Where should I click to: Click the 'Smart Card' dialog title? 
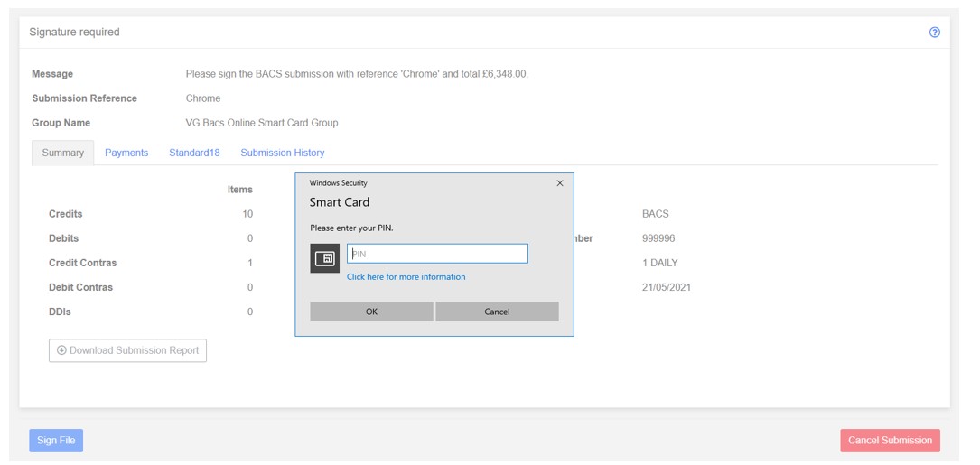(340, 202)
